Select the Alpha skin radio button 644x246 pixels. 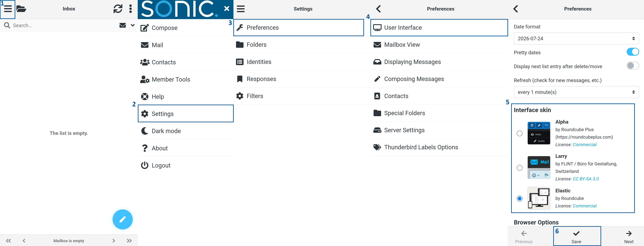point(520,133)
